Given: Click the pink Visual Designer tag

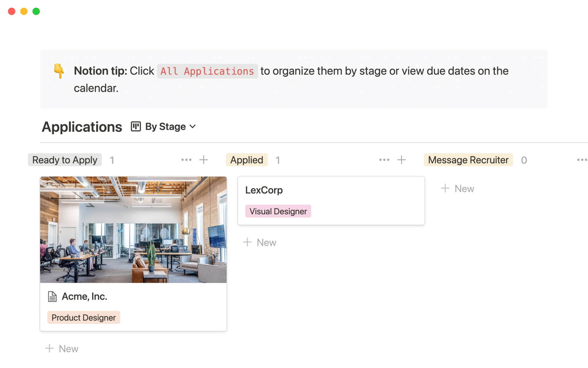Looking at the screenshot, I should [x=278, y=211].
